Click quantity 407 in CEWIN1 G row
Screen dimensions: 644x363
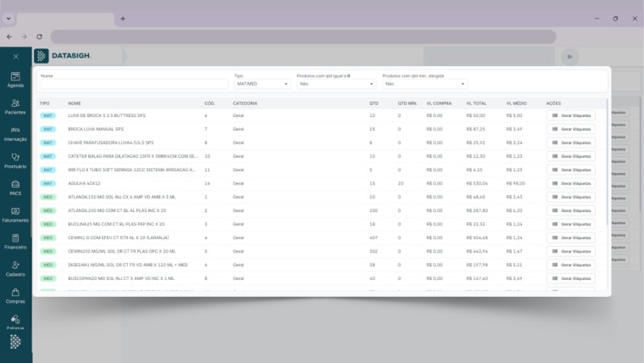tap(374, 237)
